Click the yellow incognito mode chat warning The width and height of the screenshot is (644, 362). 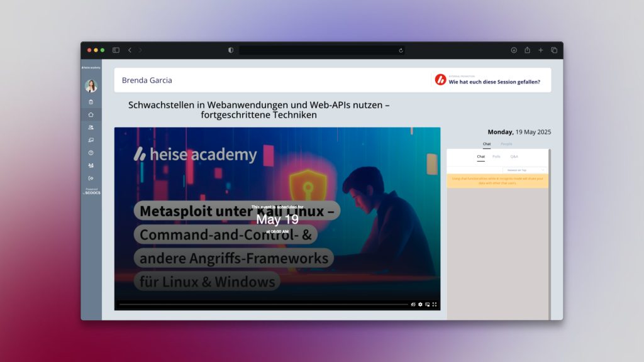[x=497, y=181]
